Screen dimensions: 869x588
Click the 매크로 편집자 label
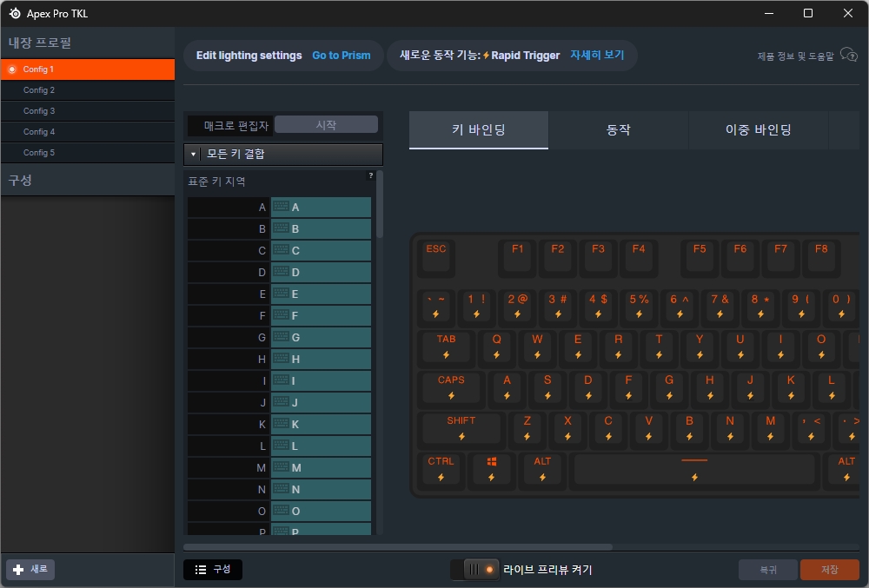(x=236, y=126)
